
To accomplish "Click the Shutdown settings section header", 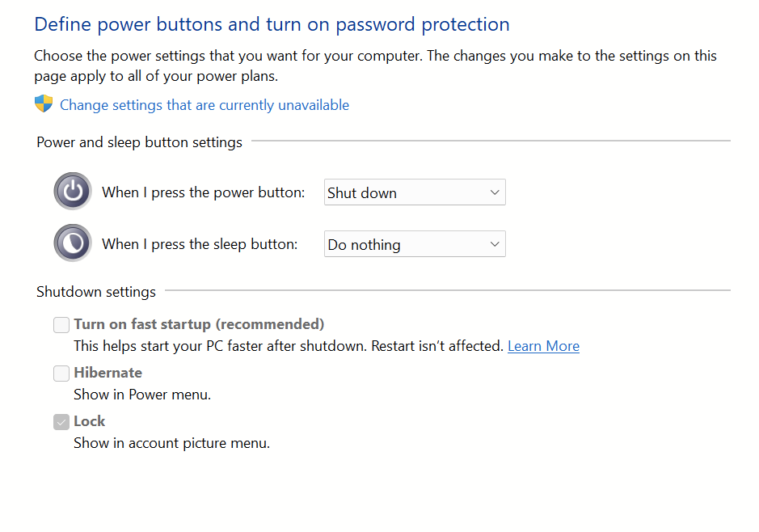I will 96,292.
